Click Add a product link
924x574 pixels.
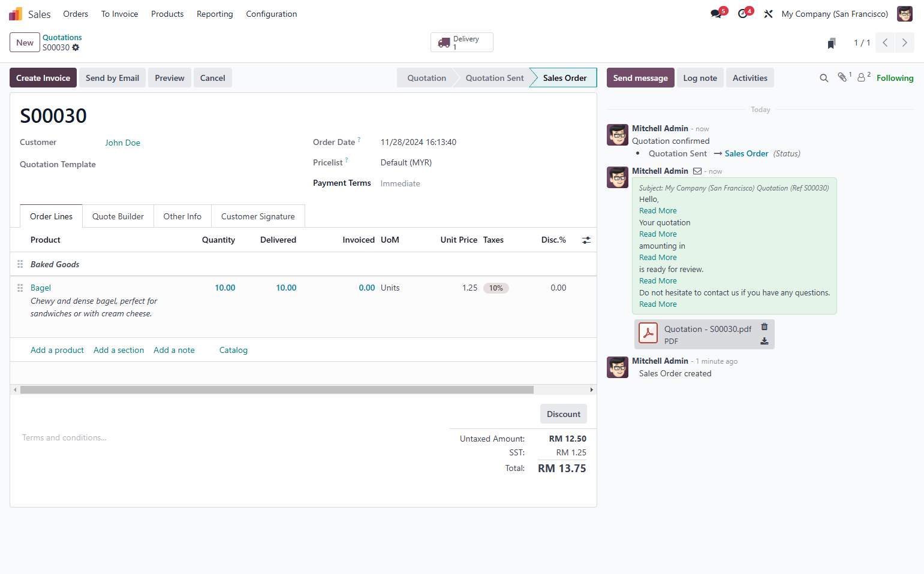pyautogui.click(x=57, y=350)
